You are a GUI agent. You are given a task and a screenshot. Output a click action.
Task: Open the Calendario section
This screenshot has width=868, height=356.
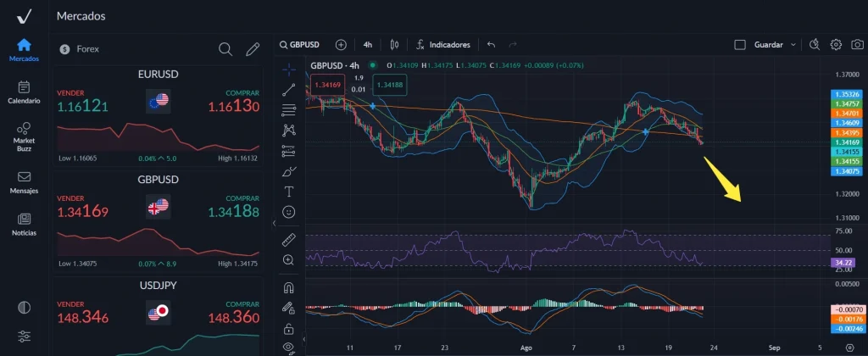click(x=24, y=92)
